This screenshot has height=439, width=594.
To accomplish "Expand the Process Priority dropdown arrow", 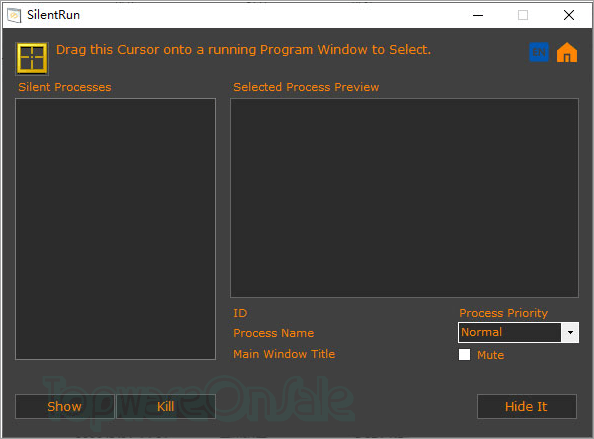I will pos(570,332).
